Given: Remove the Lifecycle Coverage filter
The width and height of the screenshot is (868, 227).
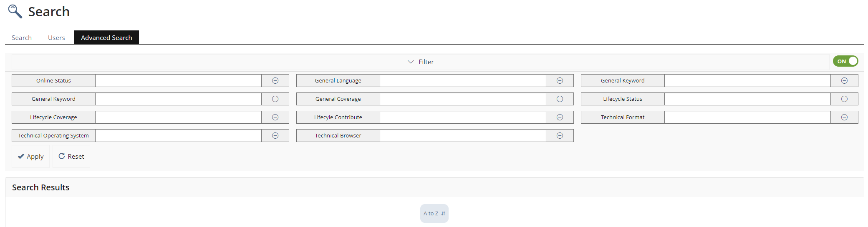Looking at the screenshot, I should point(275,117).
